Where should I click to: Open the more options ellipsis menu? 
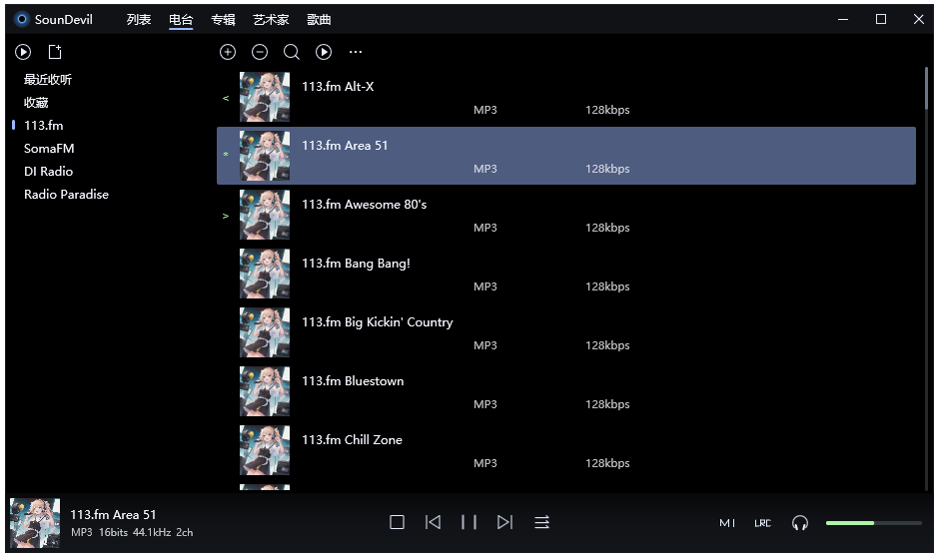click(356, 52)
